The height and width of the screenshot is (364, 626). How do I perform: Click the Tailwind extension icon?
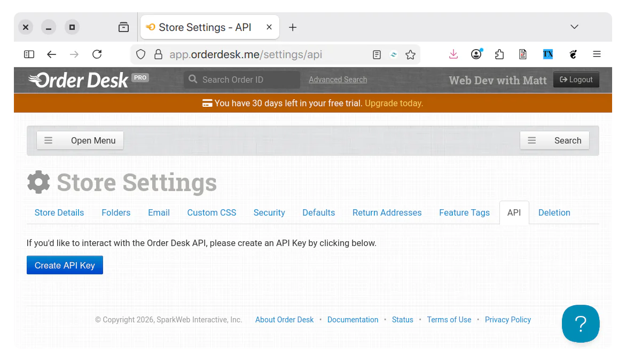[x=394, y=54]
